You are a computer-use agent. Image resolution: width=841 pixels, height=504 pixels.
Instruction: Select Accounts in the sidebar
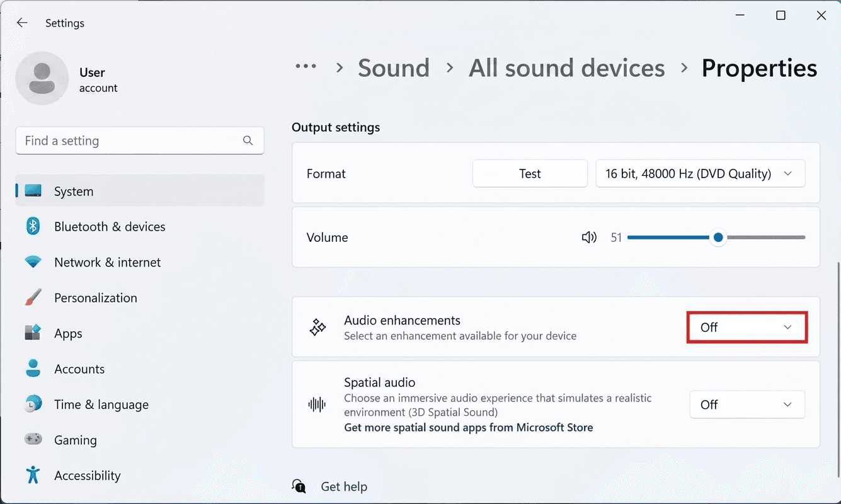click(140, 369)
